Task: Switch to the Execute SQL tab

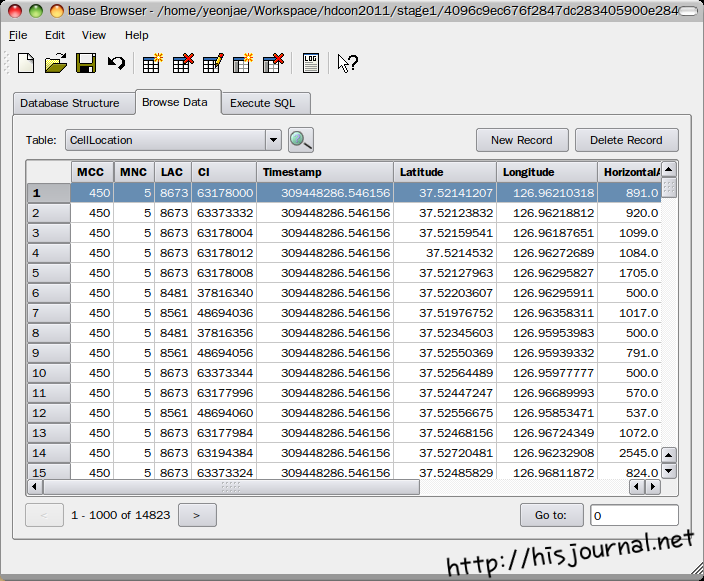Action: coord(265,103)
